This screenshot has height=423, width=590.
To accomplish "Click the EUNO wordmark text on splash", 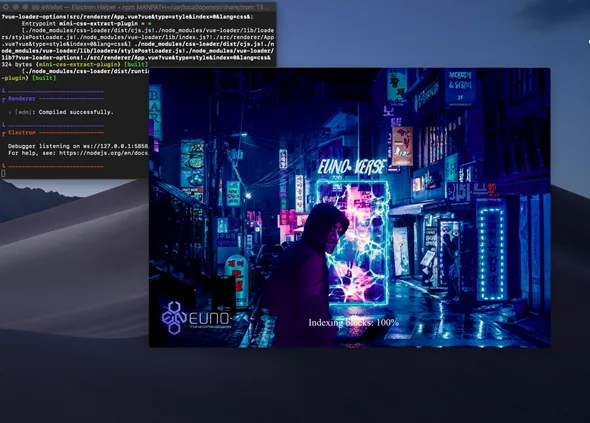I will pyautogui.click(x=209, y=318).
